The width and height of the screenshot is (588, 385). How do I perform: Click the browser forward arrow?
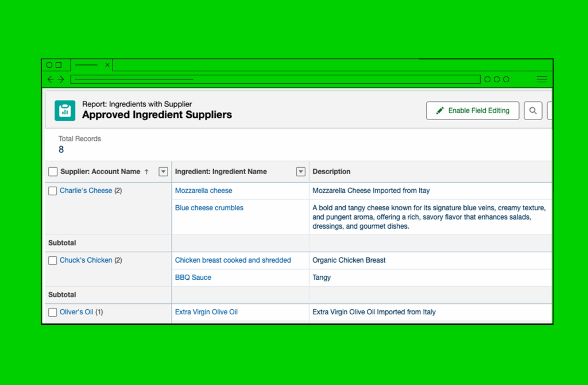pyautogui.click(x=61, y=79)
